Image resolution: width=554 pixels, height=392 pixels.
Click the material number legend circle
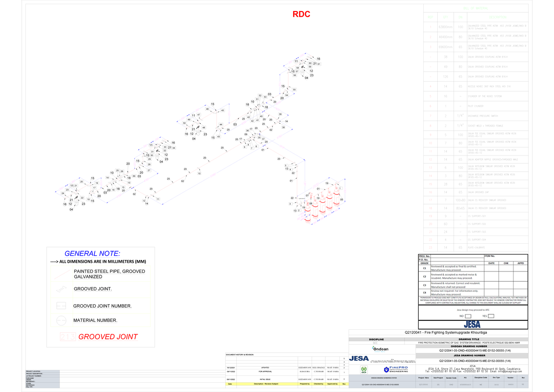click(x=61, y=320)
